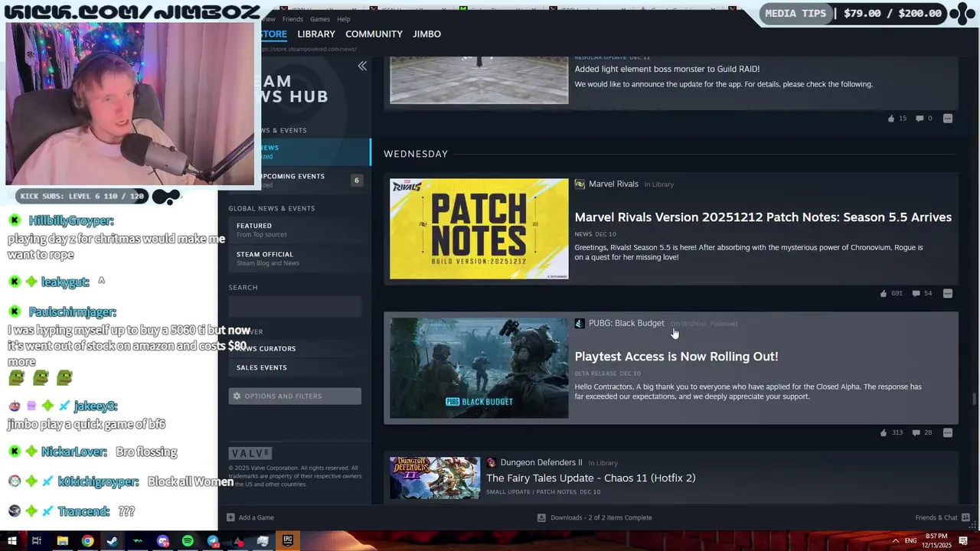This screenshot has height=551, width=980.
Task: Open comments on the Marvel Rivals post
Action: (922, 293)
